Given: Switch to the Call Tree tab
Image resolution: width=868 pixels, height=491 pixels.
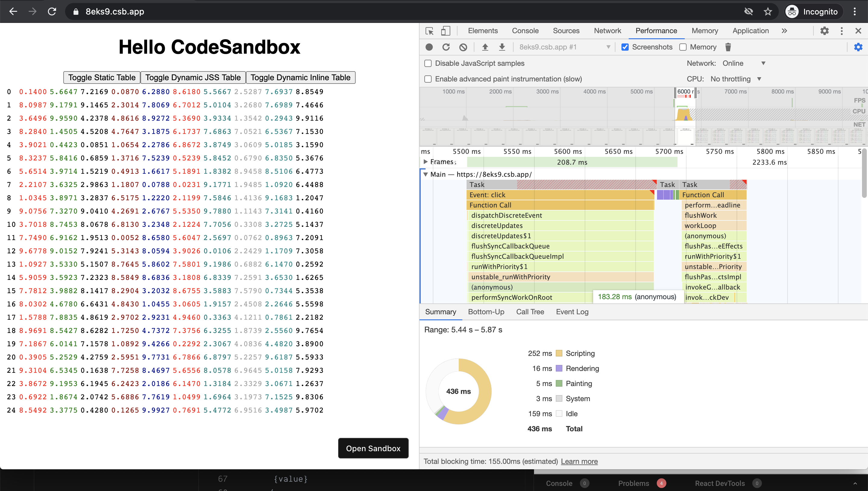Looking at the screenshot, I should (530, 312).
